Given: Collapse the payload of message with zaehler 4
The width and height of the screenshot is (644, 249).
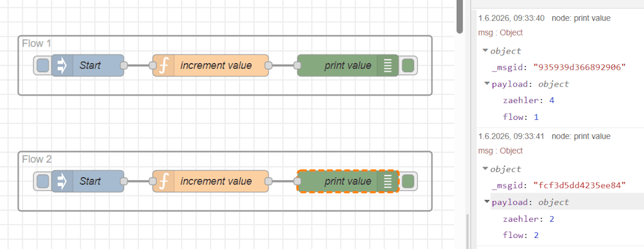Looking at the screenshot, I should point(488,84).
